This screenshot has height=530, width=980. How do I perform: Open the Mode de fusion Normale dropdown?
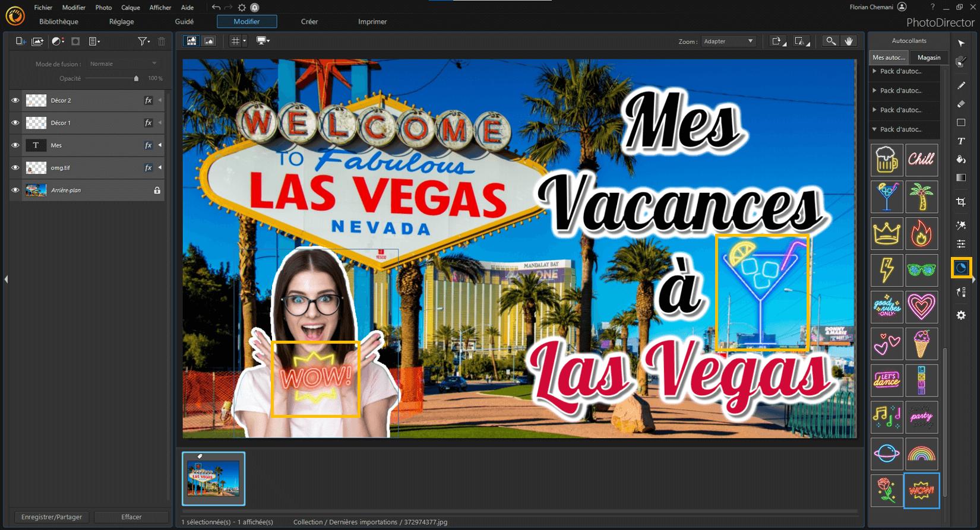[x=124, y=64]
